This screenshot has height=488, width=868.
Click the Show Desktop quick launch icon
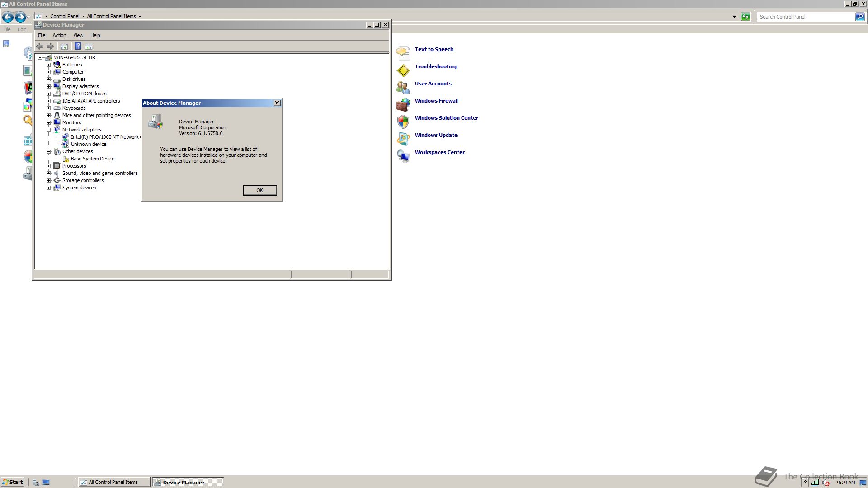[46, 482]
